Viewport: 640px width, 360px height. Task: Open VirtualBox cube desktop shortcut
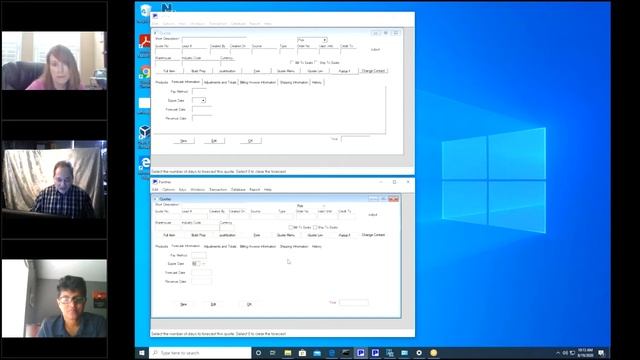pos(144,132)
